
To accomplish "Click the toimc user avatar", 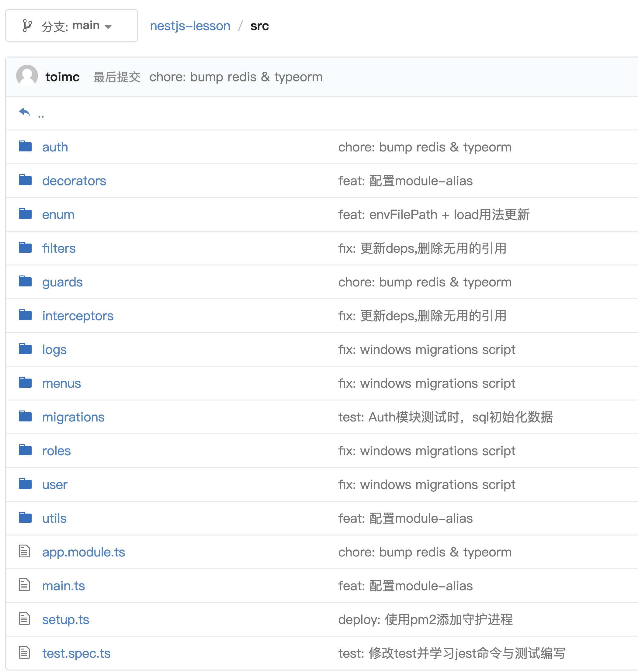I will [x=27, y=76].
